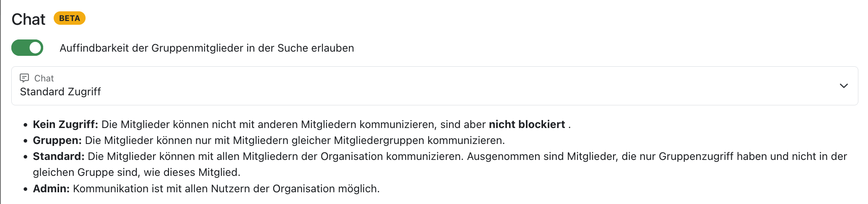The height and width of the screenshot is (204, 868).
Task: Click the speech bubble chat icon
Action: click(x=24, y=78)
